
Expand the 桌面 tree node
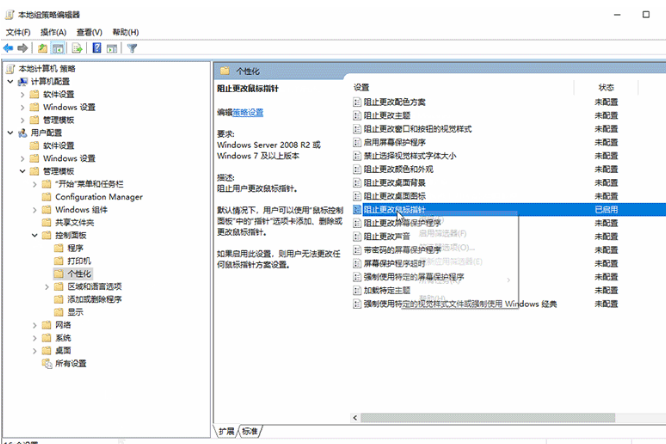35,351
